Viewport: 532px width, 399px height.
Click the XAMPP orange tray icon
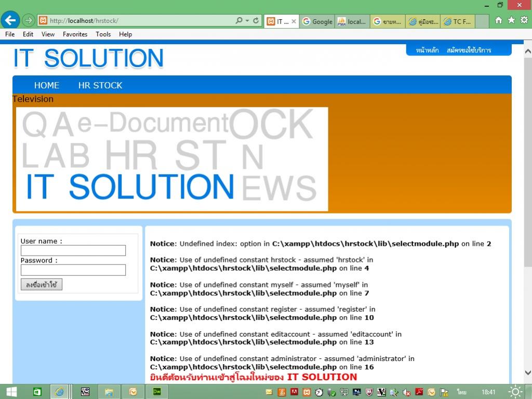[x=307, y=392]
